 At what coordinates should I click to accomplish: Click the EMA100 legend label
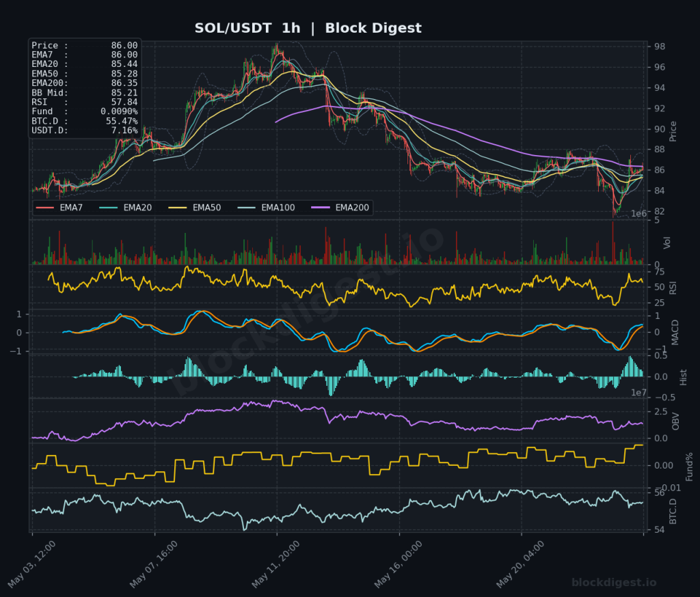(x=278, y=208)
